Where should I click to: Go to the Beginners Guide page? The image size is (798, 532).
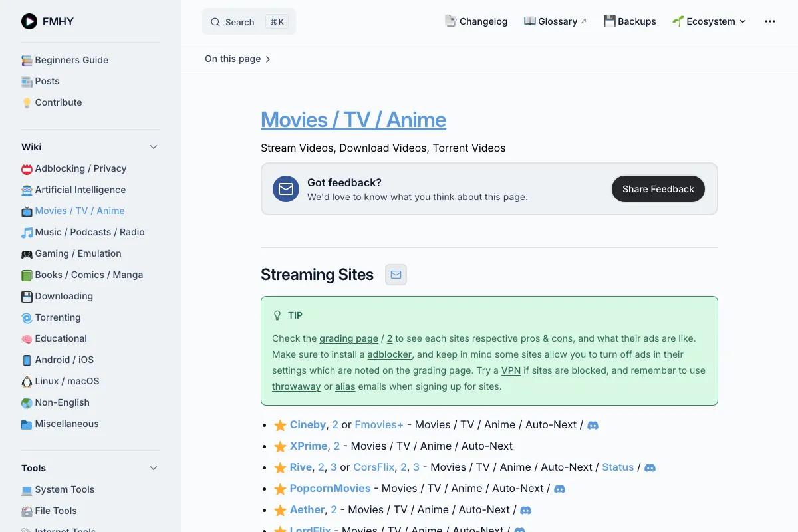point(71,60)
